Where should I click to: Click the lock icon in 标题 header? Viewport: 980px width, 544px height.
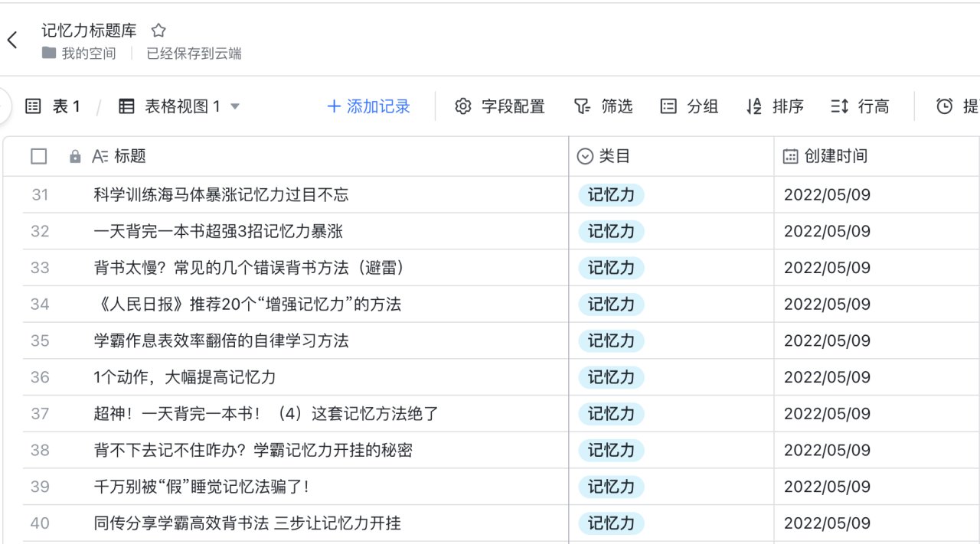point(75,156)
